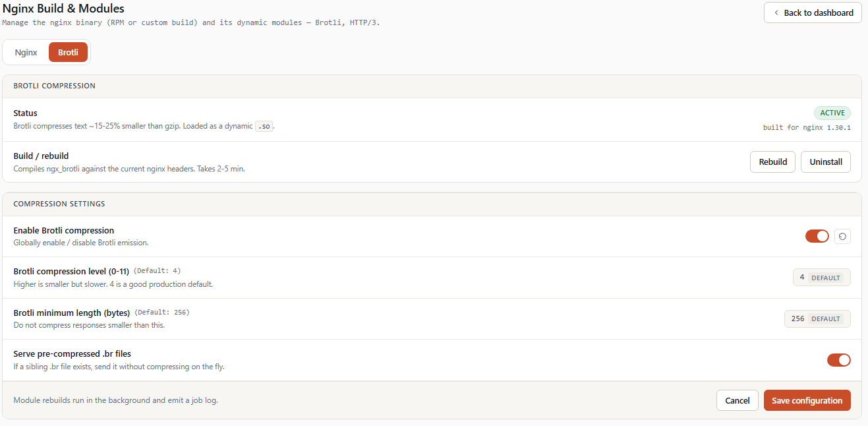Click the 'Nginx Build & Modules' heading
The image size is (868, 426).
click(63, 9)
